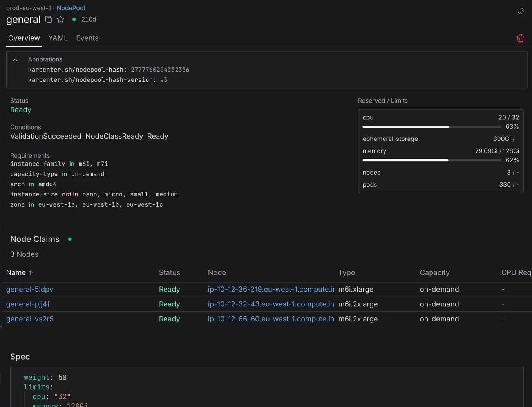Click the memory usage progress bar

pyautogui.click(x=432, y=160)
